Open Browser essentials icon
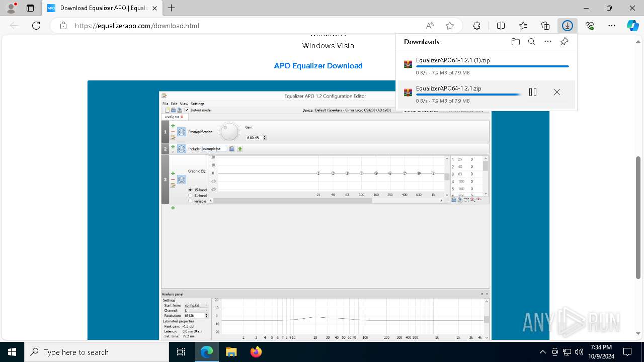 click(x=590, y=26)
